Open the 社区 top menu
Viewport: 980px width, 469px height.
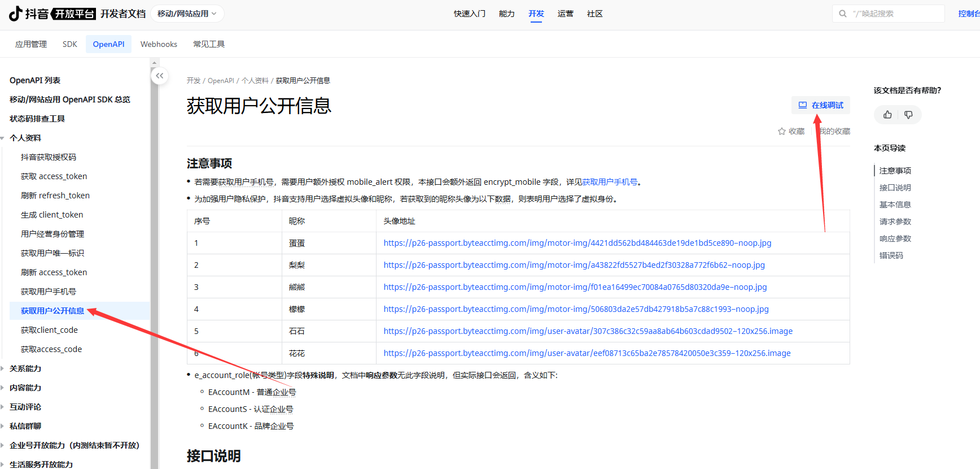point(595,14)
